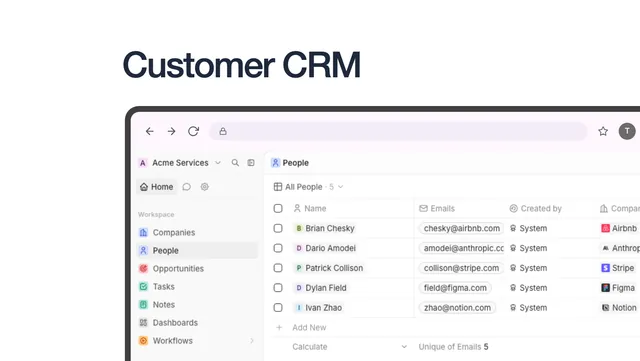Image resolution: width=640 pixels, height=361 pixels.
Task: Open Ivan Zhao's record
Action: [318, 308]
